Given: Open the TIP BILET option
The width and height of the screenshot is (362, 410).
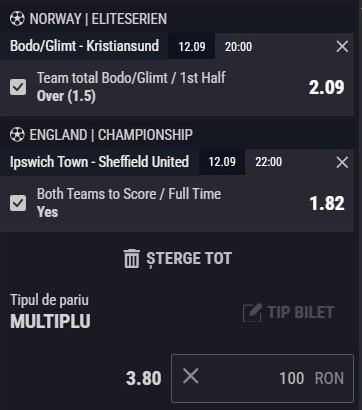Looking at the screenshot, I should coord(288,313).
